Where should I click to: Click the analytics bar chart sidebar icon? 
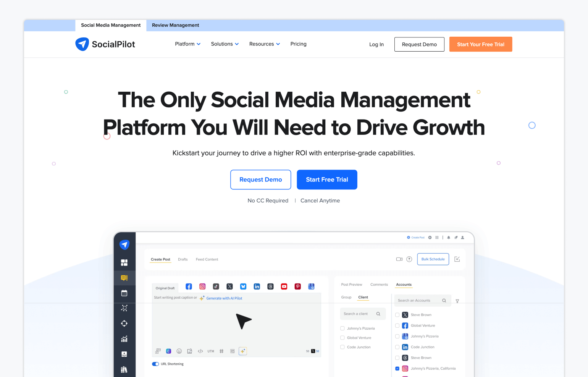coord(124,339)
